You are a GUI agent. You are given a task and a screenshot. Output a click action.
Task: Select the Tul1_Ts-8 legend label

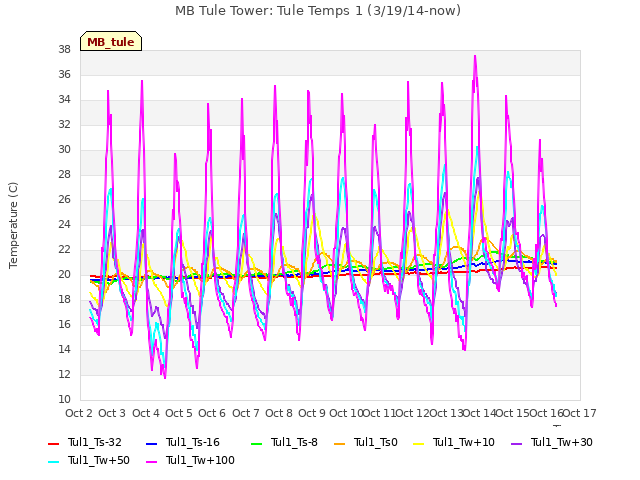pyautogui.click(x=294, y=442)
